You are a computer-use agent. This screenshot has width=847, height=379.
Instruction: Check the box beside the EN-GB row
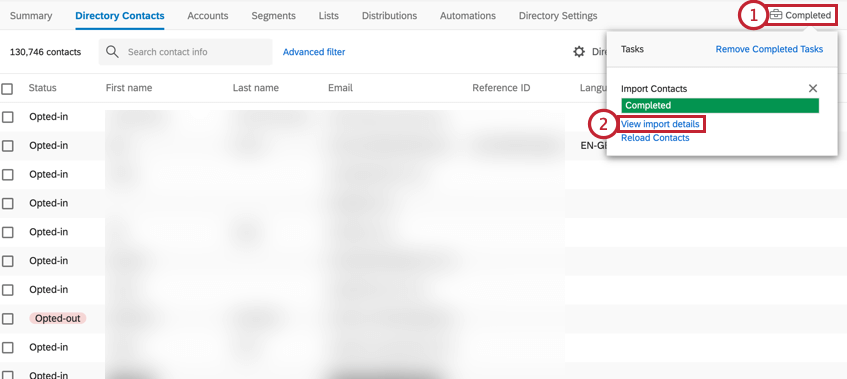pyautogui.click(x=7, y=146)
